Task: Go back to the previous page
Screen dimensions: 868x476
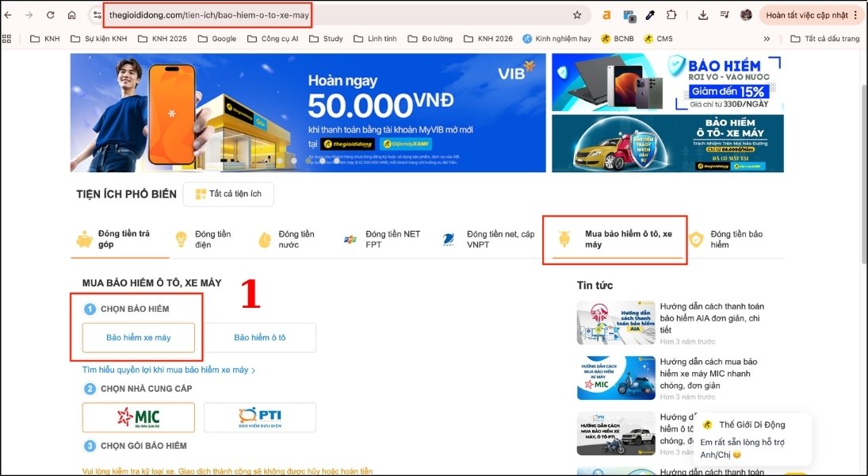Action: tap(8, 15)
